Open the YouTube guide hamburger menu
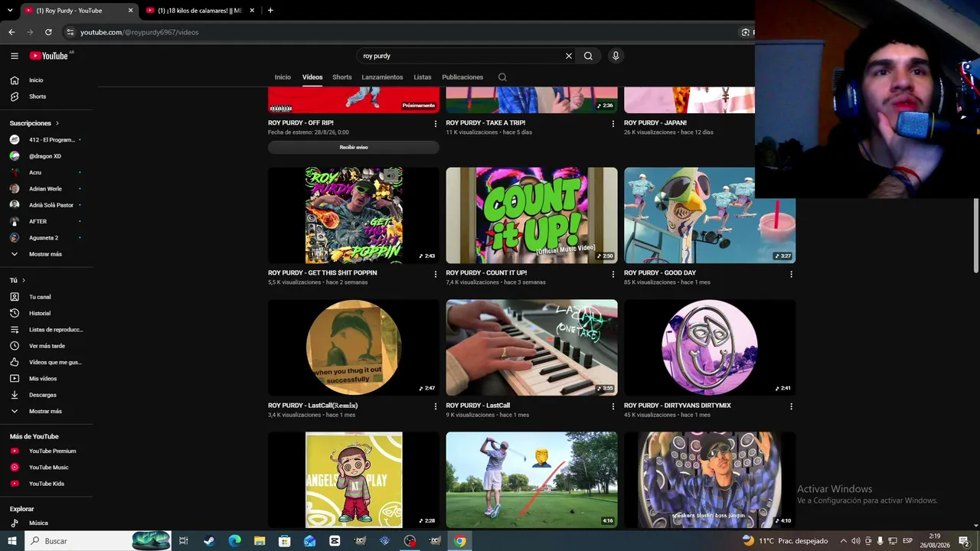The width and height of the screenshot is (980, 551). click(14, 56)
